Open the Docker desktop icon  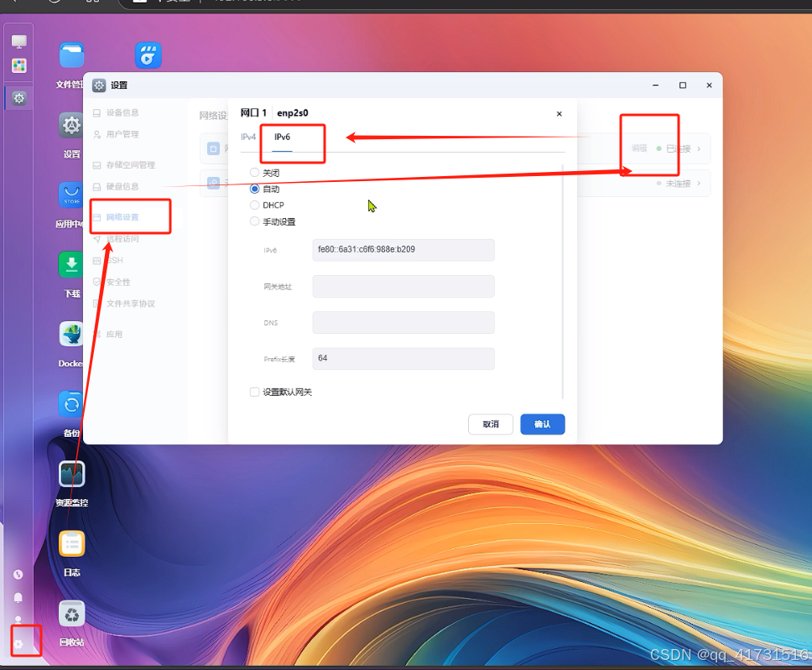click(x=71, y=335)
